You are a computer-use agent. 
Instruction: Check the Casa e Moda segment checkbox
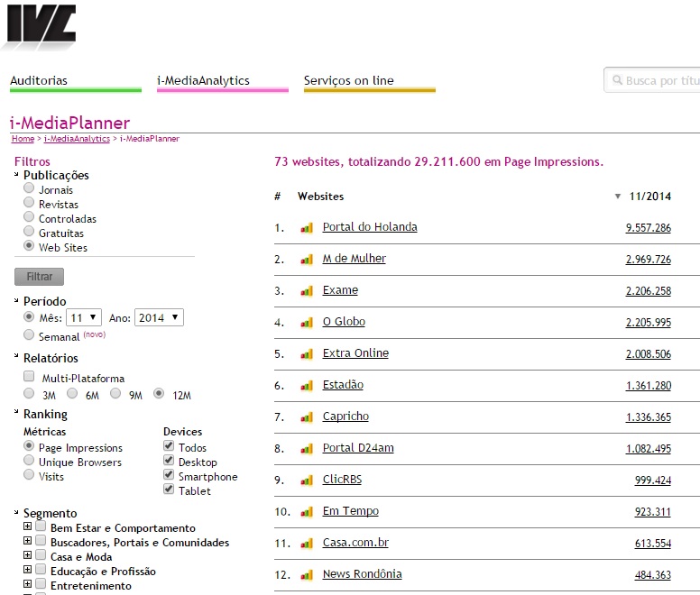coord(41,554)
